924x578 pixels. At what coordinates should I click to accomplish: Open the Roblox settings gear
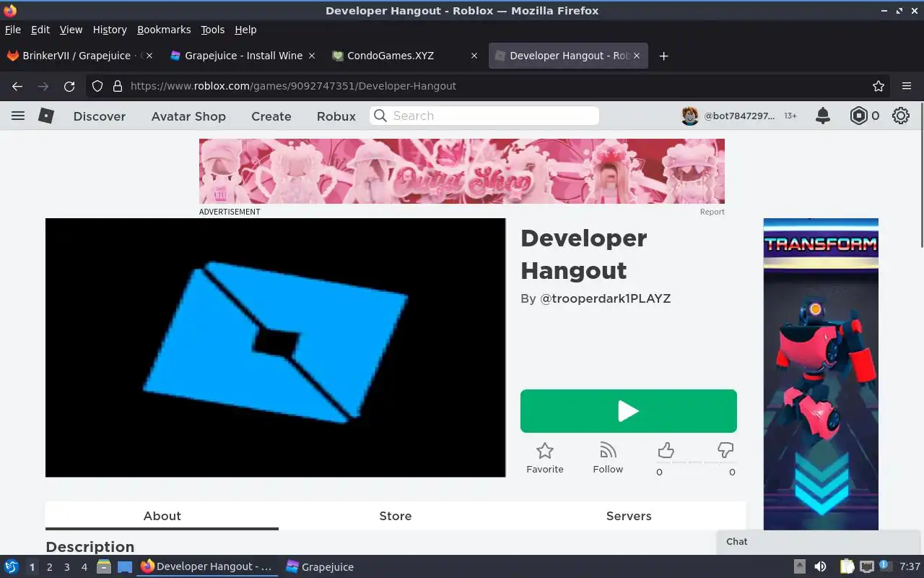(901, 116)
